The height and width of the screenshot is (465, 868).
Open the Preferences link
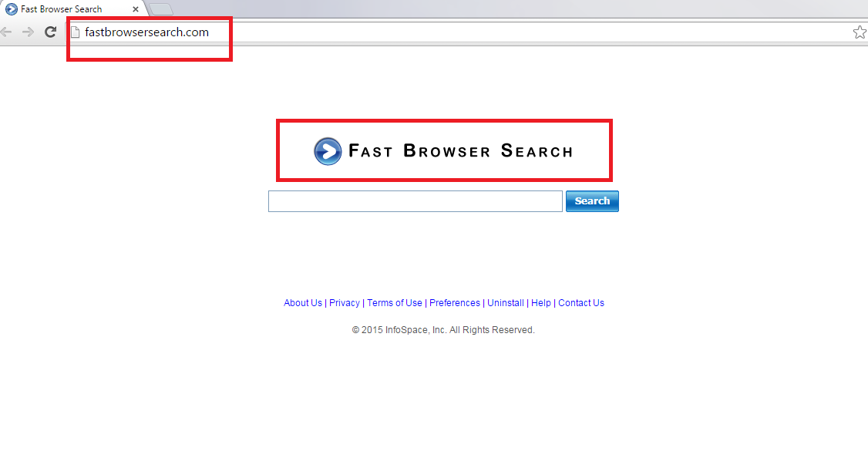click(455, 303)
